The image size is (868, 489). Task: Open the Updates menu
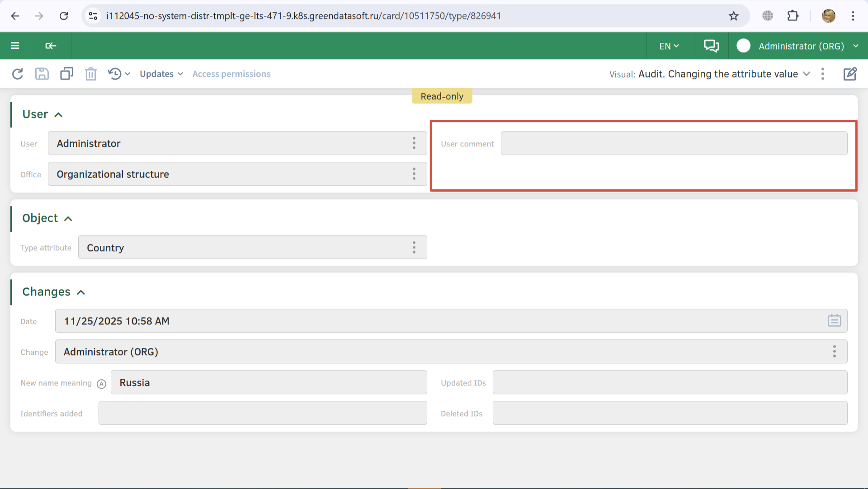click(x=161, y=74)
